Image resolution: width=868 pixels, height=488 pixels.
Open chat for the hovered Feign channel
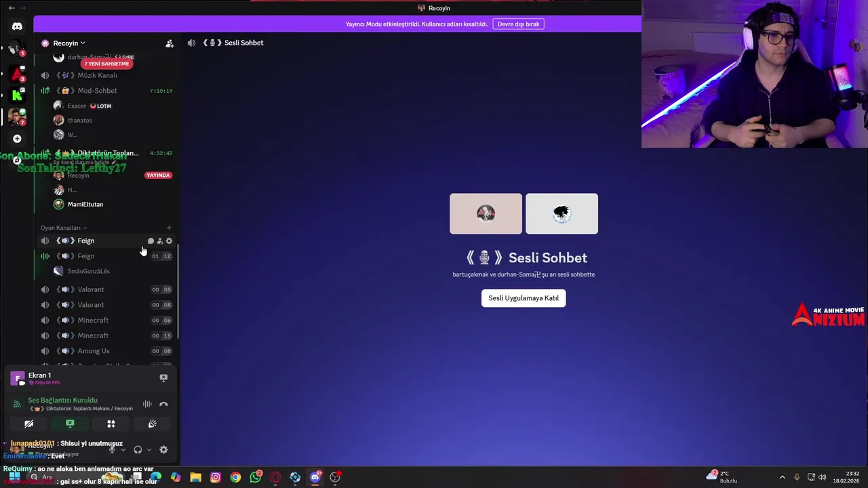(x=151, y=241)
